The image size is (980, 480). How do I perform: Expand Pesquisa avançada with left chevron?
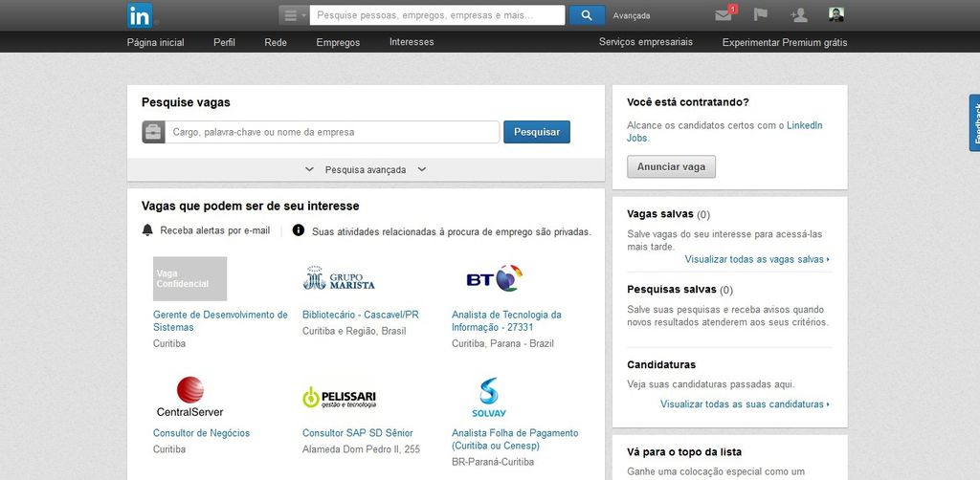coord(309,169)
